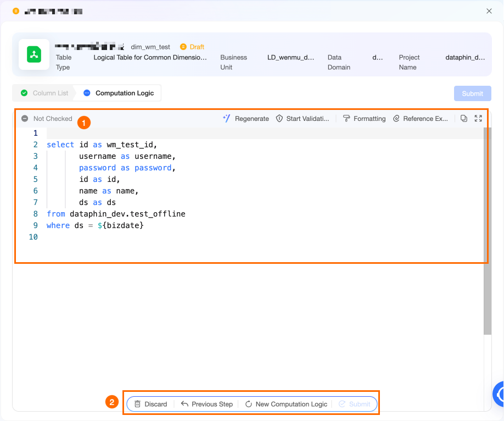The width and height of the screenshot is (504, 421).
Task: Open Reference Example via the paperclip icon
Action: (396, 118)
